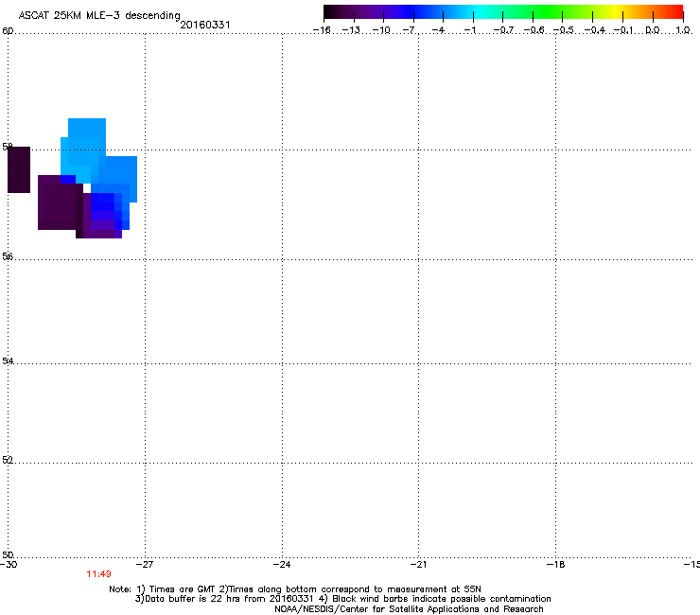Click the color scale bar legend
The width and height of the screenshot is (700, 615).
pos(503,12)
